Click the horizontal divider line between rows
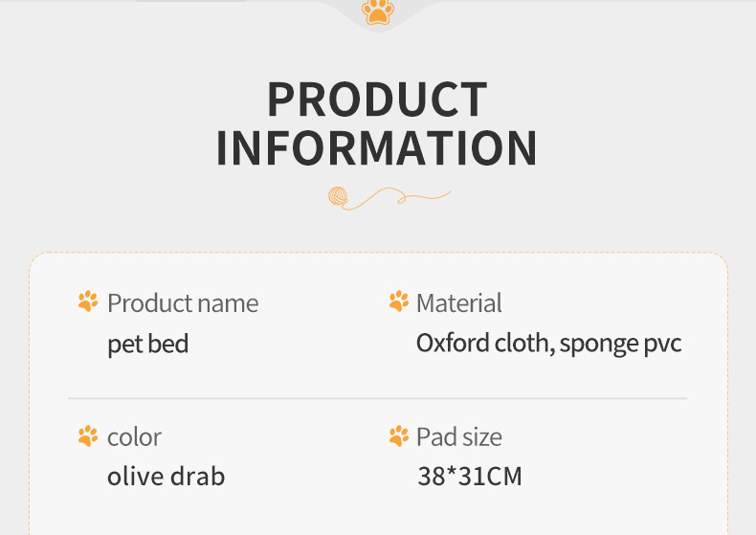 377,398
